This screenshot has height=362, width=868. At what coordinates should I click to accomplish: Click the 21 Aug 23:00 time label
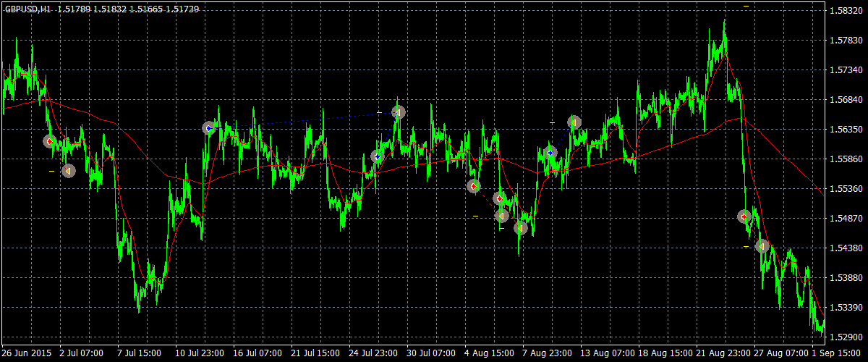pos(722,354)
